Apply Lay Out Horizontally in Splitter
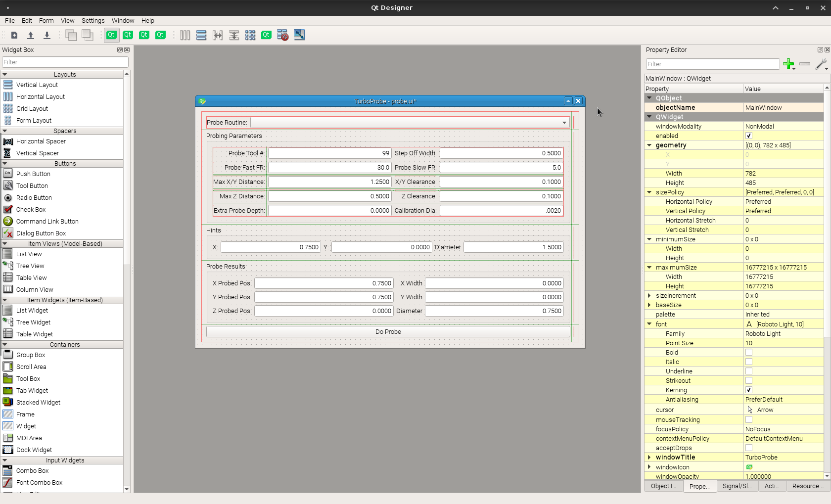Screen dimensions: 831x504 pyautogui.click(x=218, y=35)
